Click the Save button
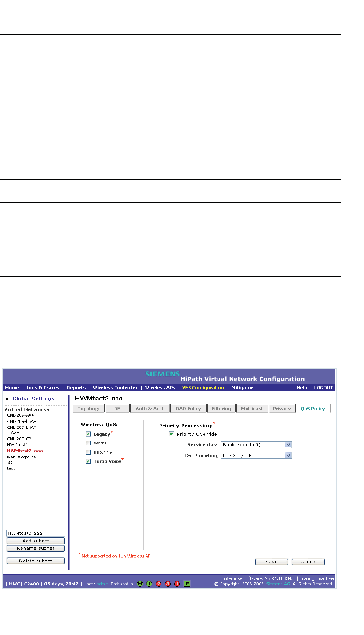 pyautogui.click(x=272, y=562)
